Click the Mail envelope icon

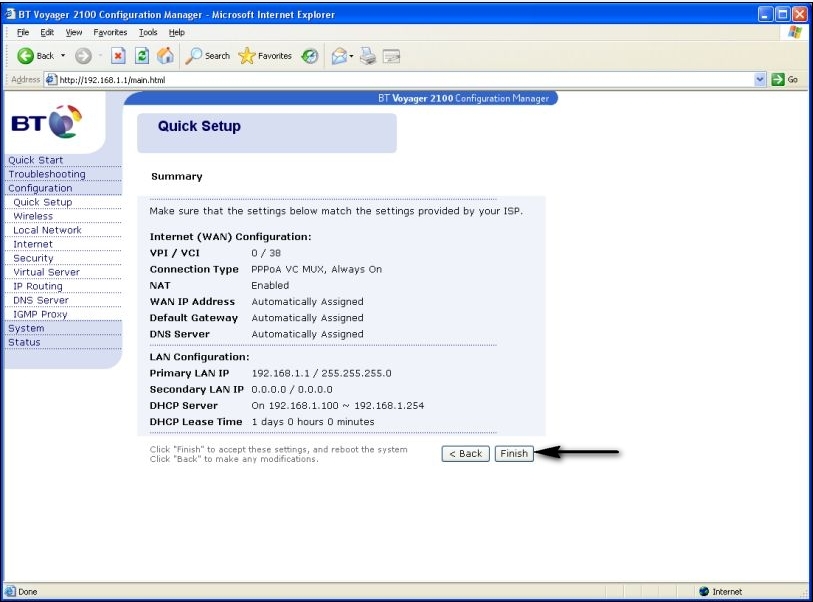click(339, 56)
